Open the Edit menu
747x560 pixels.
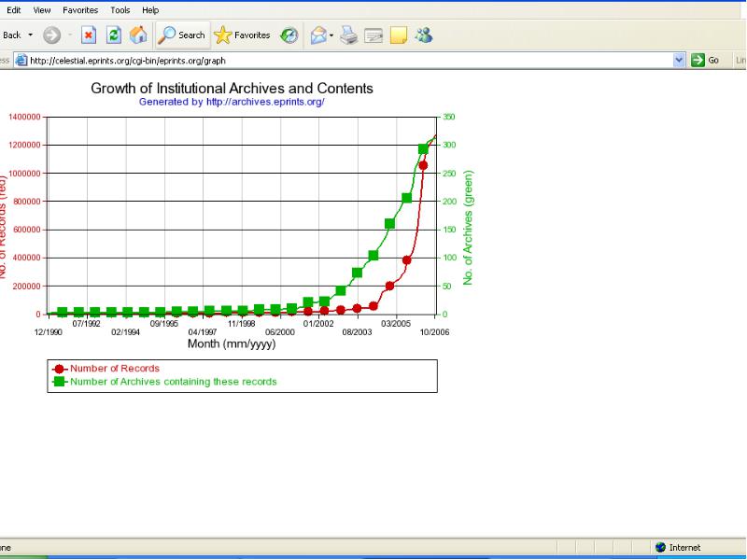tap(13, 10)
